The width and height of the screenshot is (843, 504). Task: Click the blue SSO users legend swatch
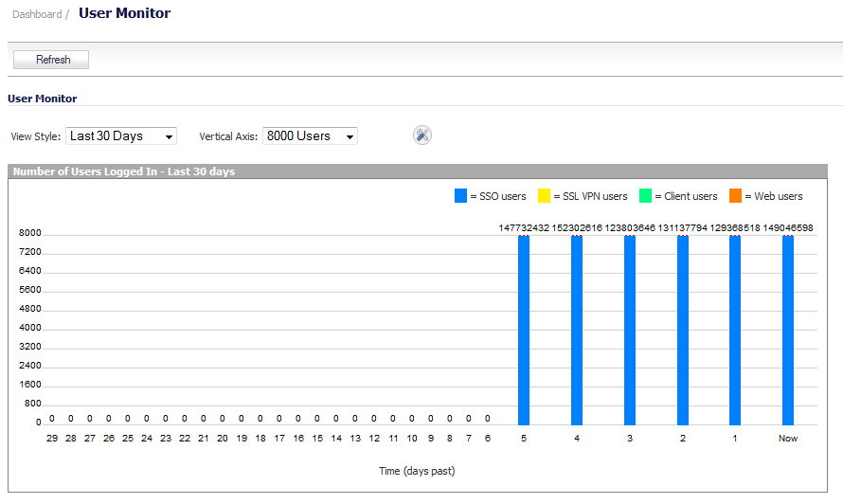460,196
